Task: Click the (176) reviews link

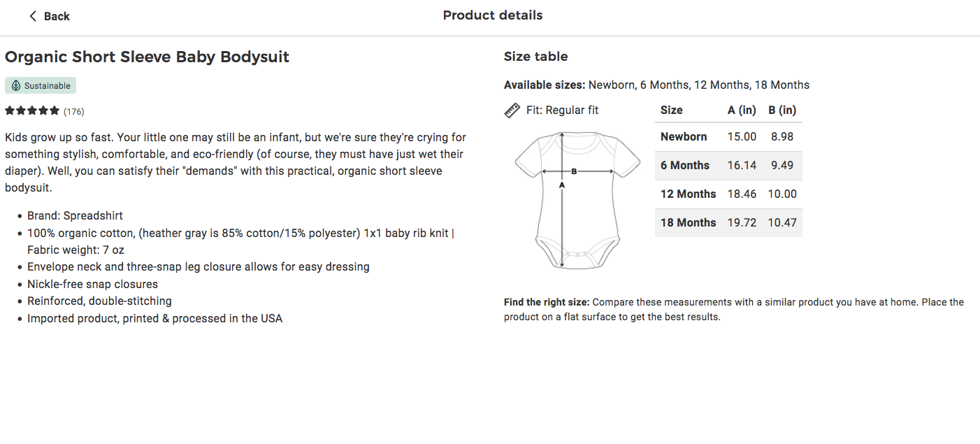Action: tap(75, 110)
